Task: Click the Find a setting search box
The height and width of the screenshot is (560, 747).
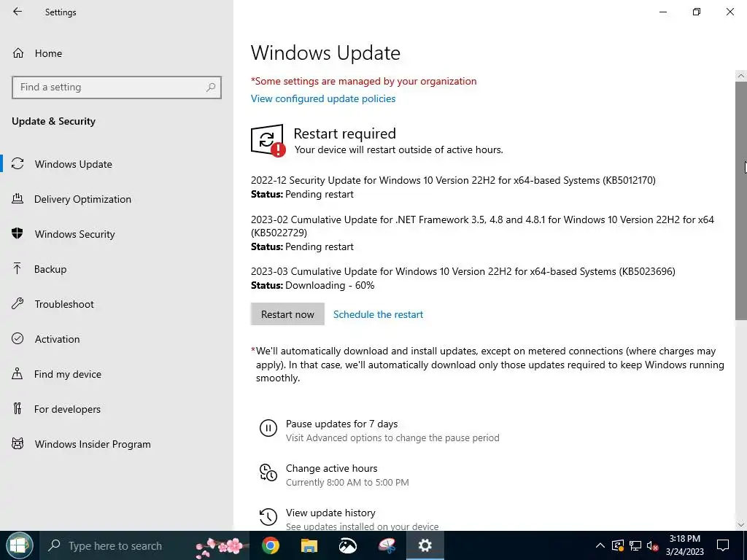Action: pos(117,87)
